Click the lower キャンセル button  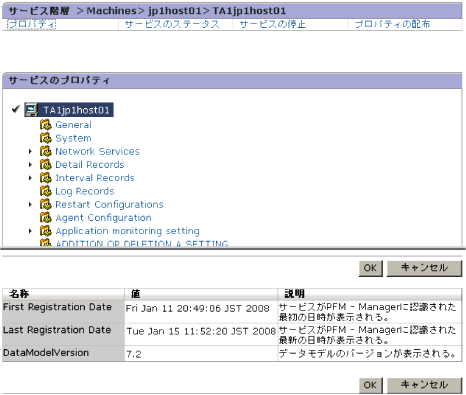(424, 385)
